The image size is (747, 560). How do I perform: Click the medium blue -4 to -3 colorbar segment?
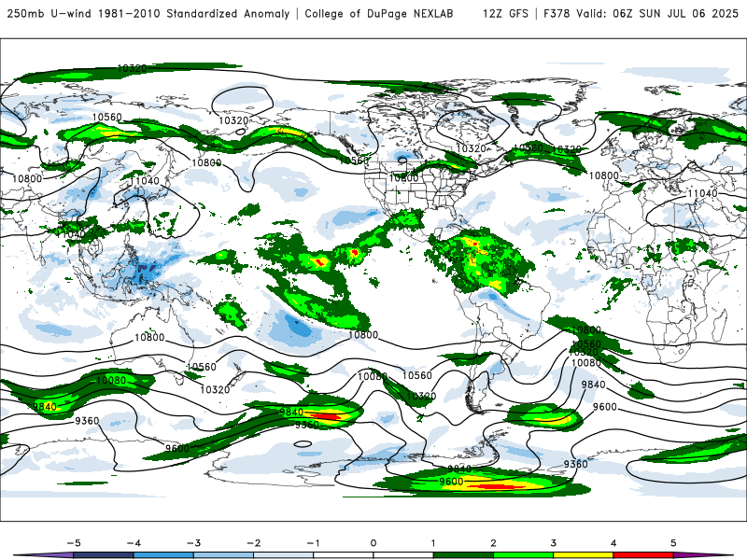[x=163, y=555]
